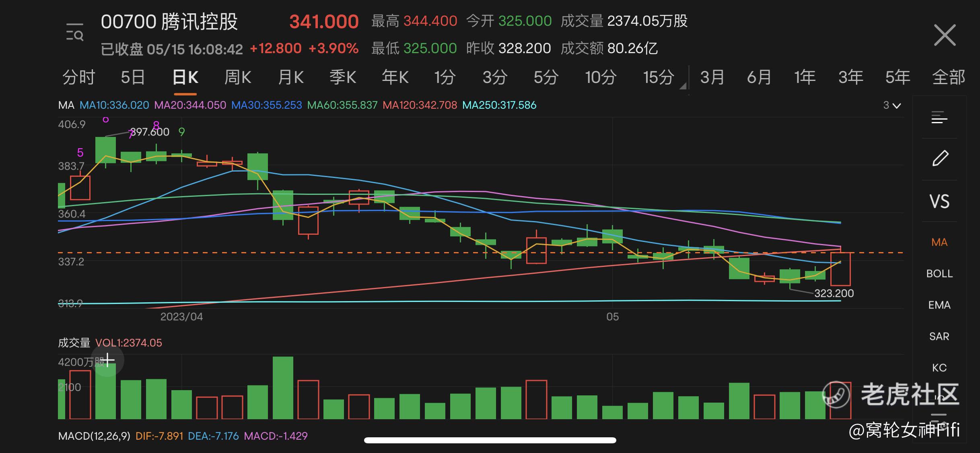Image resolution: width=980 pixels, height=453 pixels.
Task: Click the MA30:355.253 legend value
Action: (x=267, y=105)
